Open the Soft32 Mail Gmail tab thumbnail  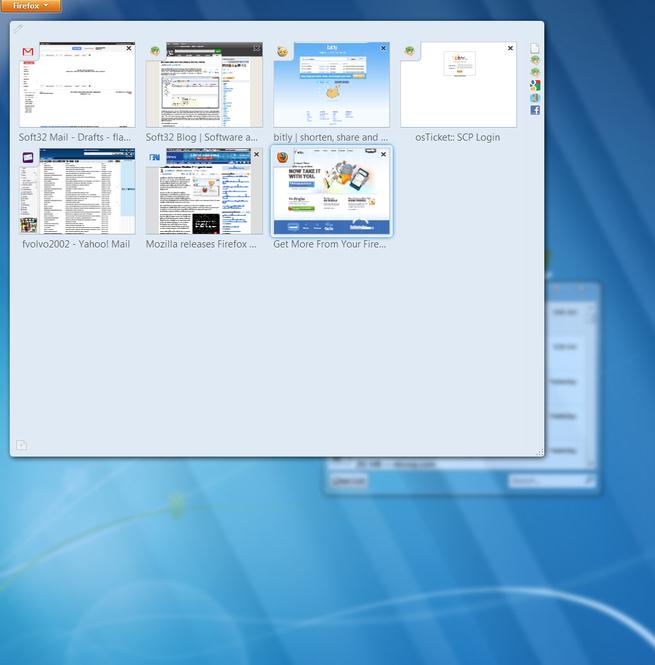click(77, 86)
